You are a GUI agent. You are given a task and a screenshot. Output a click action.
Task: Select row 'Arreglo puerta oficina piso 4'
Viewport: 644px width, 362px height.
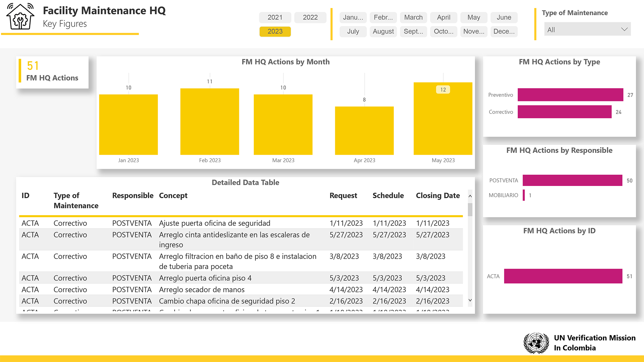(x=241, y=278)
